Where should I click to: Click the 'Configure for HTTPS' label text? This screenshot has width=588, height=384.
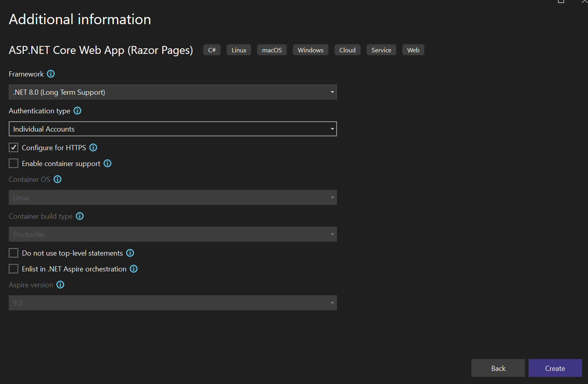point(54,147)
